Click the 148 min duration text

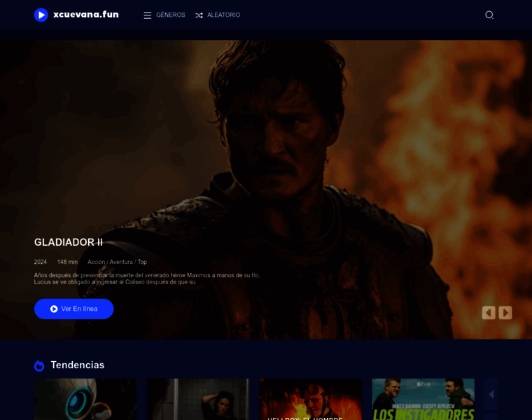pyautogui.click(x=67, y=262)
